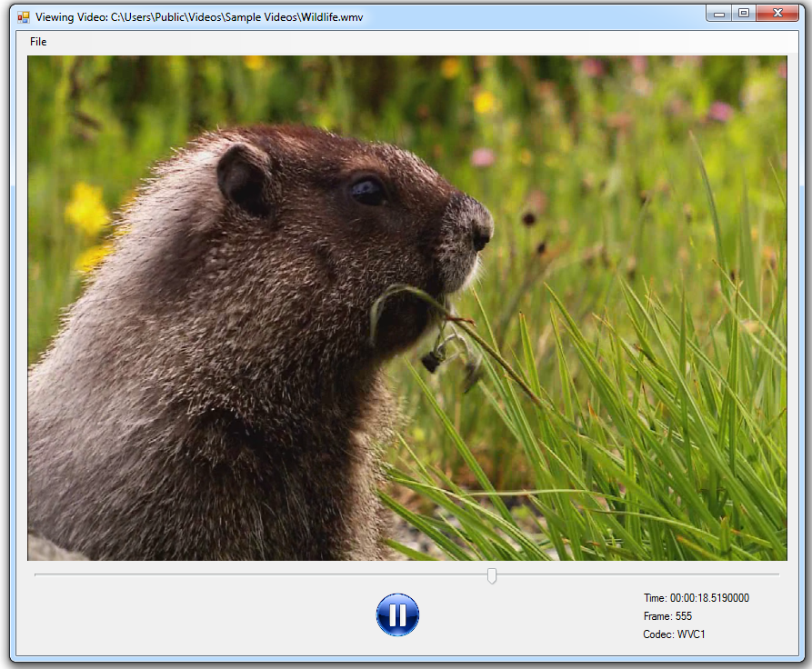Select the Time 00:00:18.5190000 label

click(x=697, y=598)
